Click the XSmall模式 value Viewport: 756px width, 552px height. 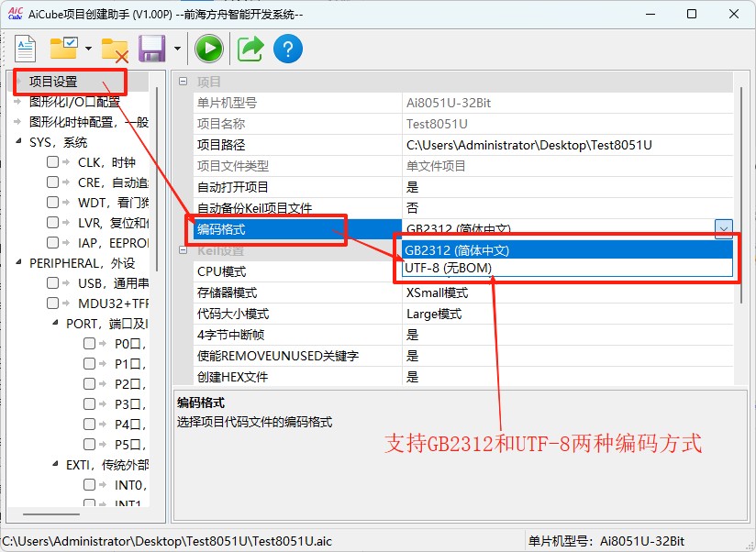point(437,293)
